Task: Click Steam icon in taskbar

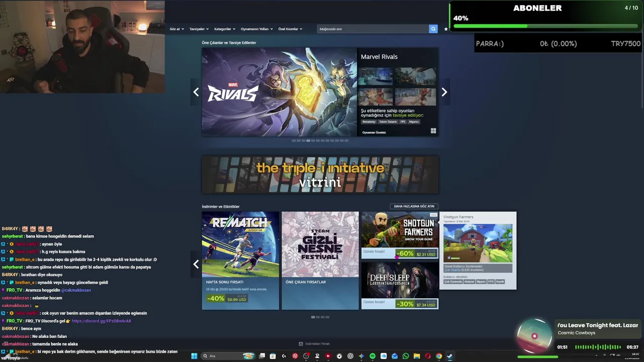Action: tap(450, 356)
